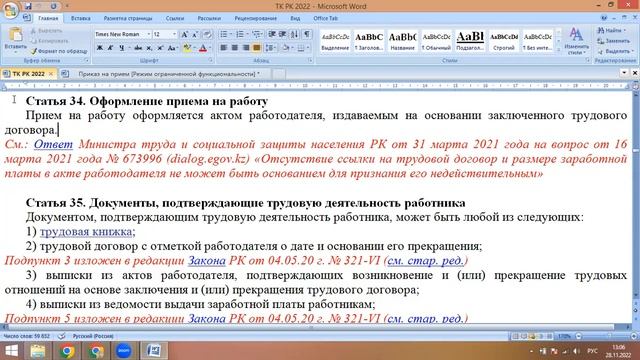
Task: Click the zoom slider in status bar
Action: coord(606,336)
